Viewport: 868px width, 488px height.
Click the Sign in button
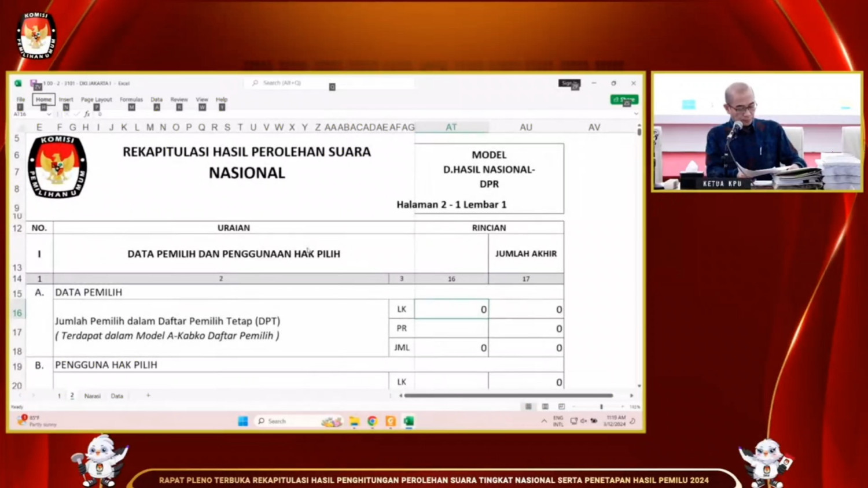(569, 83)
